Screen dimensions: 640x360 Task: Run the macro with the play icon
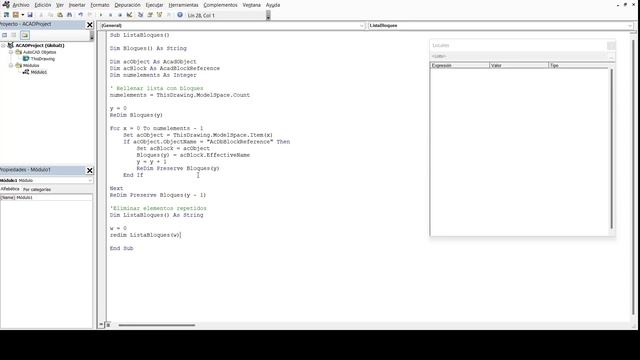coord(101,15)
